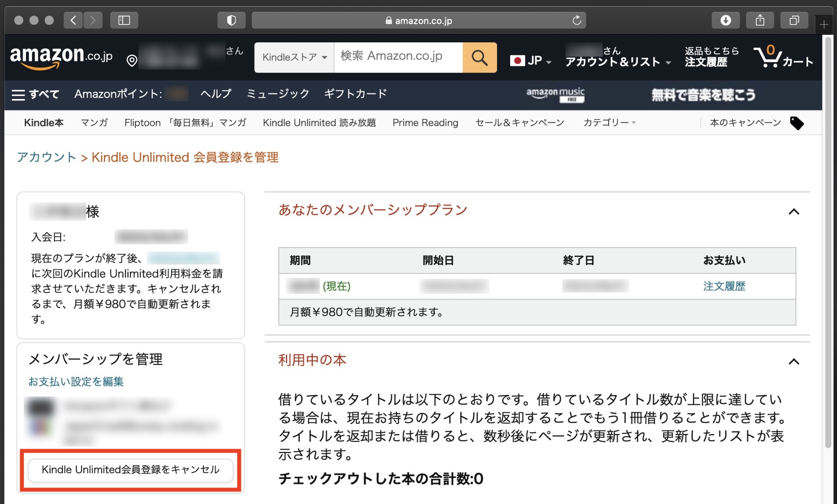This screenshot has width=837, height=504.
Task: Click the Amazon.co.jp logo
Action: tap(61, 58)
